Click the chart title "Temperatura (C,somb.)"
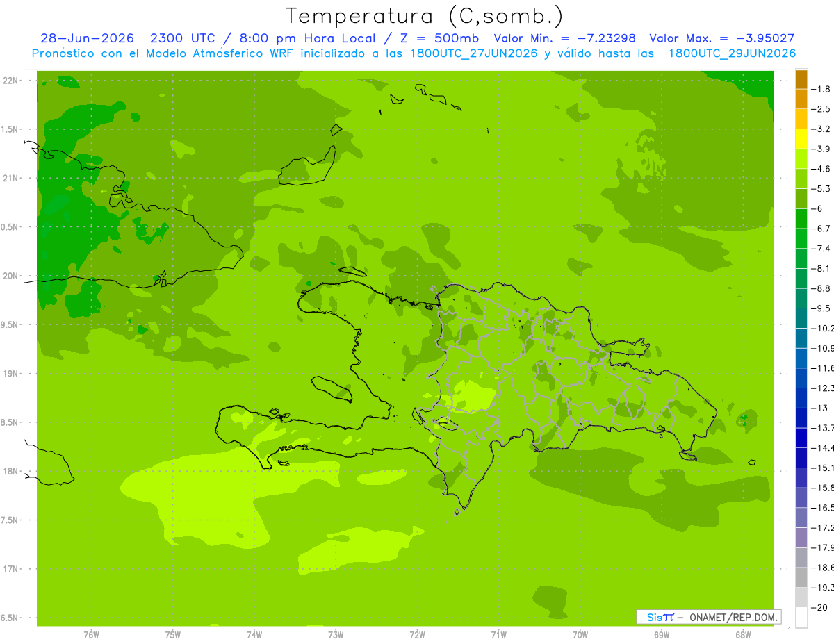This screenshot has width=834, height=644. coord(425,16)
